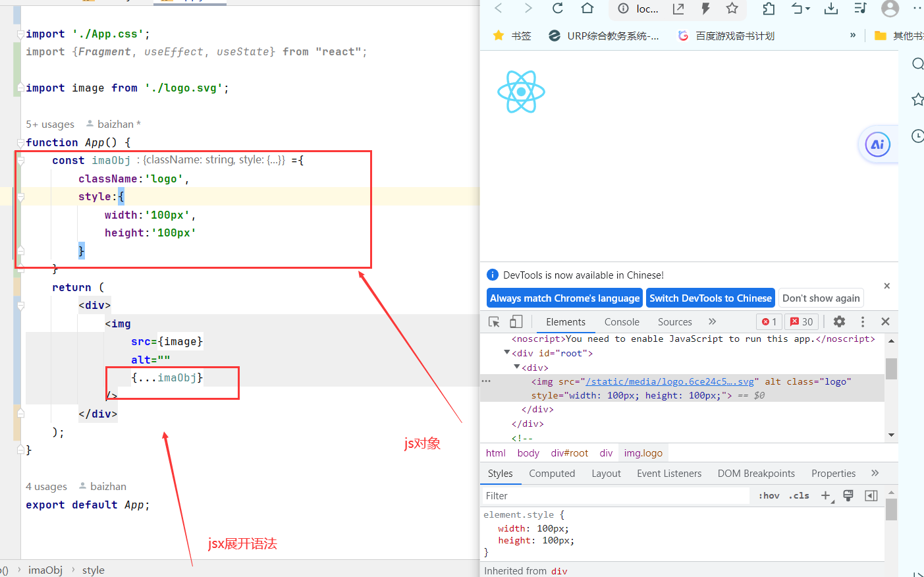
Task: Toggle the computed styles sidebar icon
Action: [871, 496]
